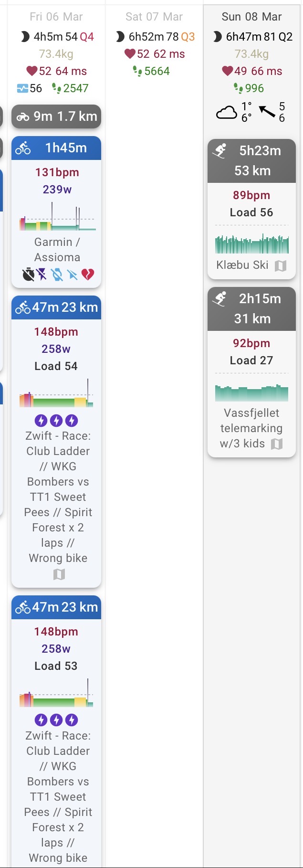Click the broken heart icon
Viewport: 303px width, 868px height.
point(88,274)
